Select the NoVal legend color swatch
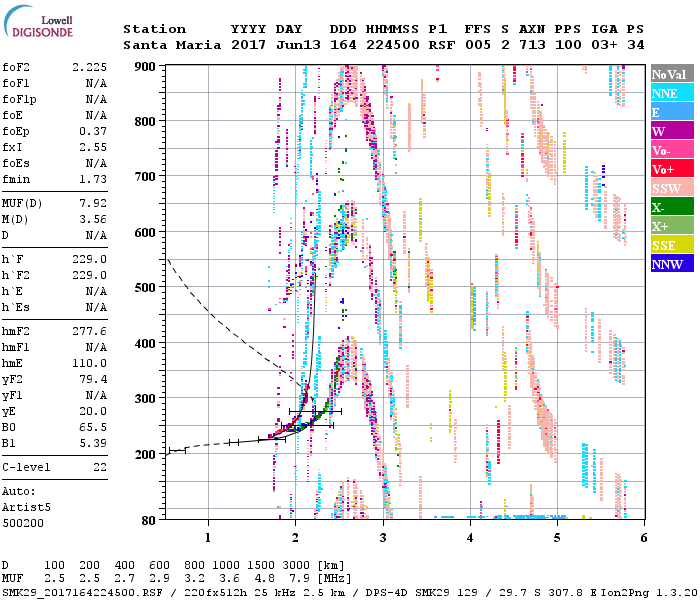This screenshot has width=700, height=600. [x=672, y=74]
